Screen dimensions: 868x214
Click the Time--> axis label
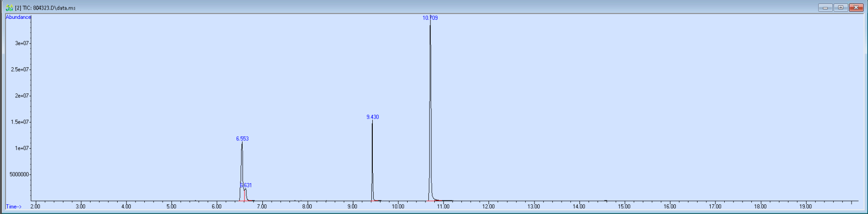(x=14, y=207)
